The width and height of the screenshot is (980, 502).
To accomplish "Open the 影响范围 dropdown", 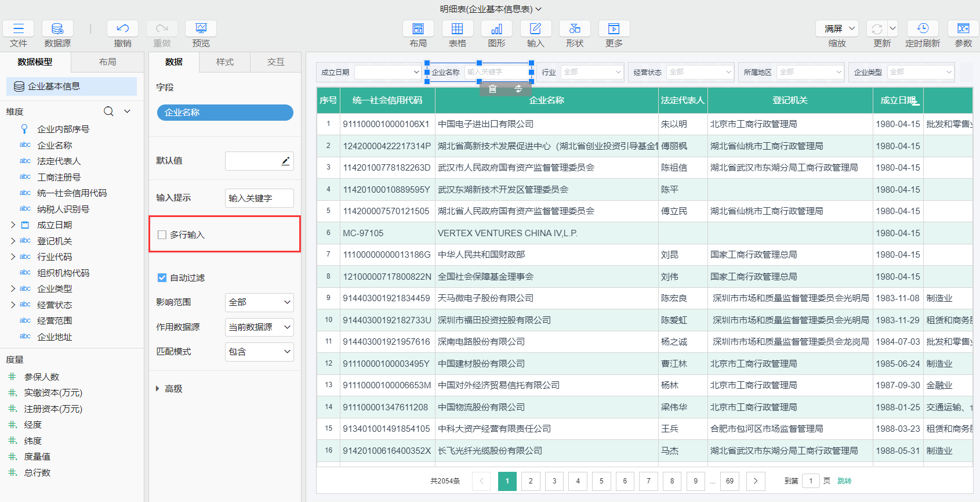I will 259,302.
